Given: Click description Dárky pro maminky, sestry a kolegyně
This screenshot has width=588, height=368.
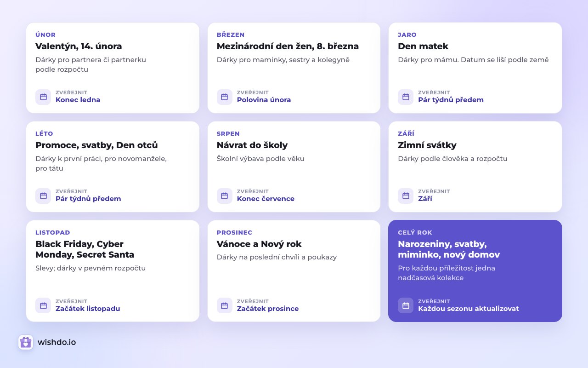Looking at the screenshot, I should click(x=283, y=60).
